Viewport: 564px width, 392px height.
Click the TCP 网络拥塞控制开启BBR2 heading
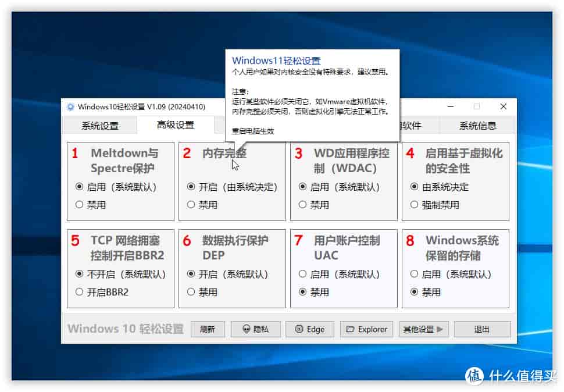(x=127, y=248)
